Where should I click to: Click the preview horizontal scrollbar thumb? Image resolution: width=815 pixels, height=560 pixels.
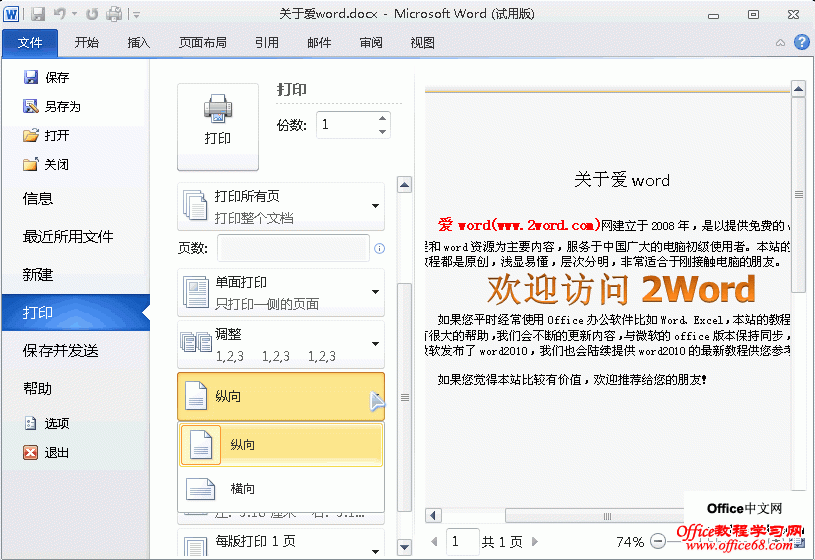(595, 516)
